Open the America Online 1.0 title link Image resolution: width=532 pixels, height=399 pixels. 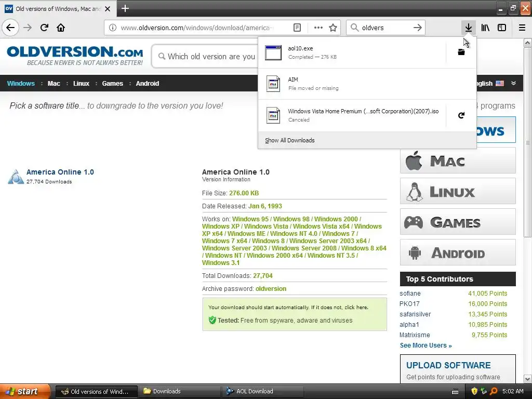pos(60,172)
